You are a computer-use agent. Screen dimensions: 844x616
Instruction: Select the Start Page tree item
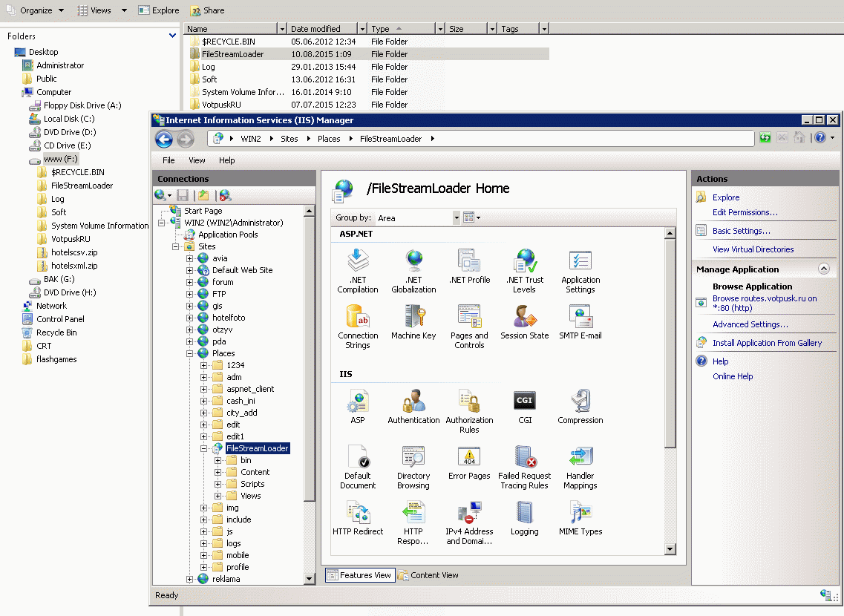(x=203, y=211)
